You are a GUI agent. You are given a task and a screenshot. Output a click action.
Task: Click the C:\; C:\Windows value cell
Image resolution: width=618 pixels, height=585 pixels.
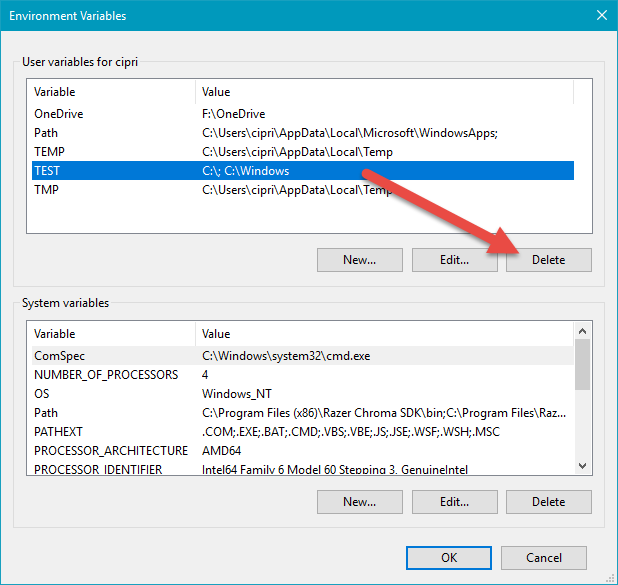click(x=246, y=171)
